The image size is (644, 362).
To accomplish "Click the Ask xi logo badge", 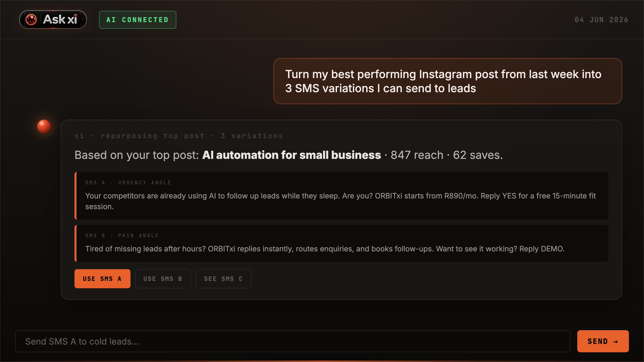I will tap(53, 19).
